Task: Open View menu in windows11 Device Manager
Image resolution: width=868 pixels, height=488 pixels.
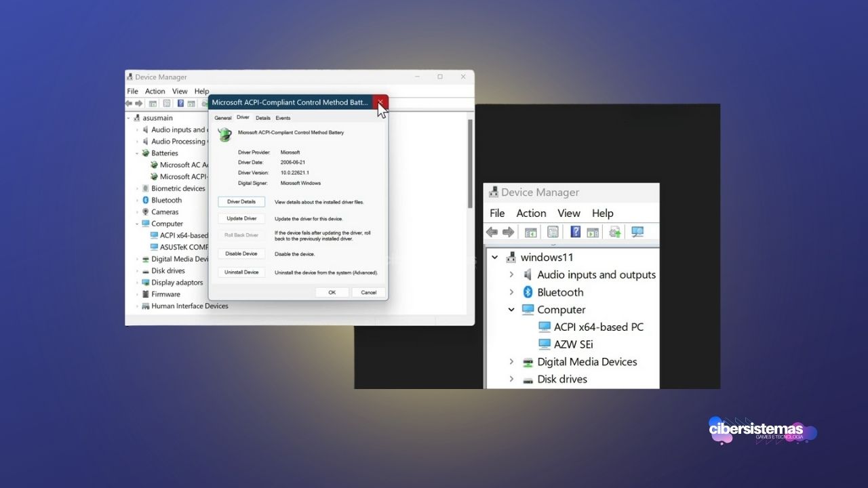Action: coord(569,213)
